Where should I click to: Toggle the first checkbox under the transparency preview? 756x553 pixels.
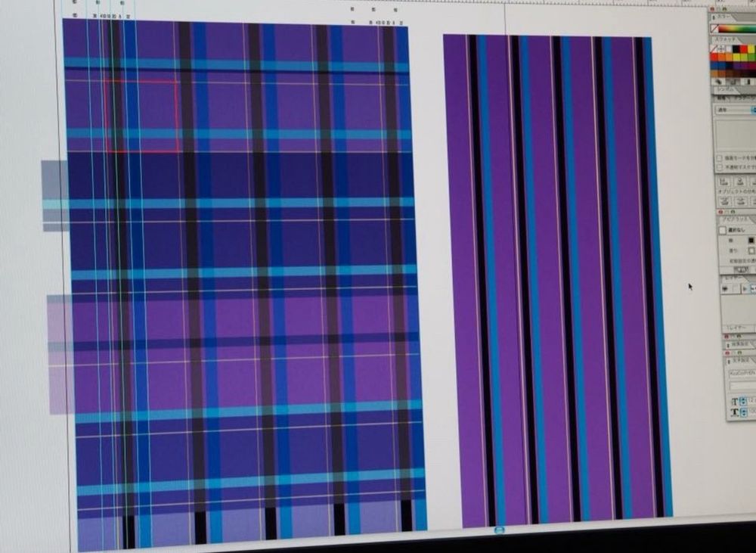[720, 158]
